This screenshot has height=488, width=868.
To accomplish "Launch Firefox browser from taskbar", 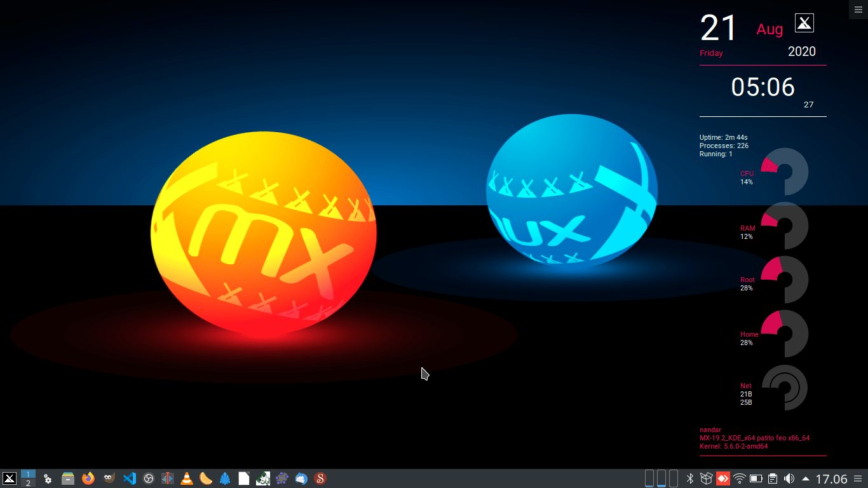I will [x=88, y=478].
